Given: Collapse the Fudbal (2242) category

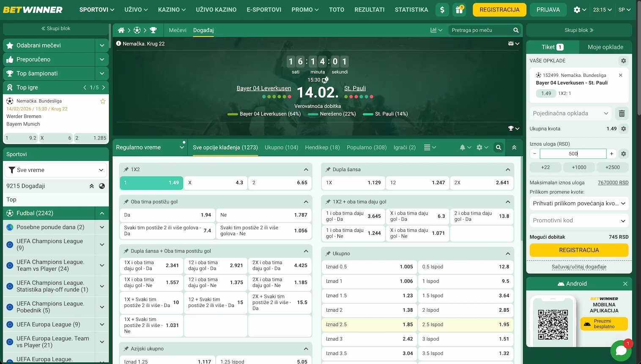Looking at the screenshot, I should pos(102,213).
